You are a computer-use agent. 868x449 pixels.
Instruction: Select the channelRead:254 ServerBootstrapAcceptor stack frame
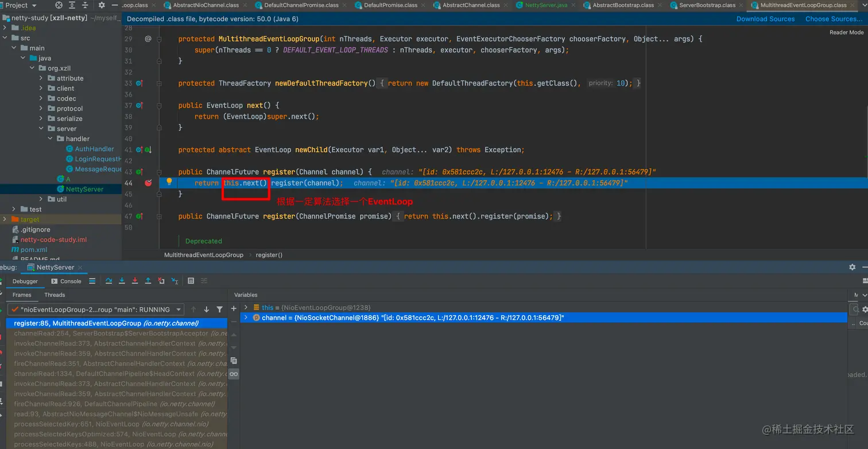pos(117,334)
